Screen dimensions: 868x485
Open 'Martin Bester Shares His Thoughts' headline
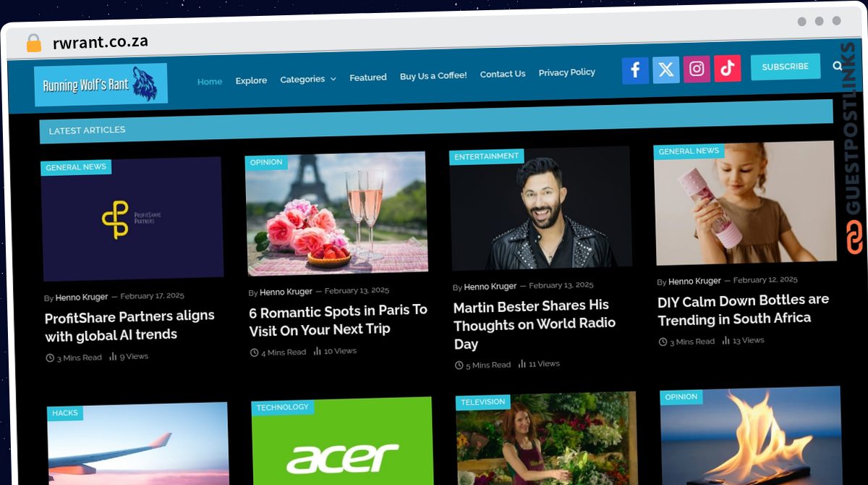(535, 324)
